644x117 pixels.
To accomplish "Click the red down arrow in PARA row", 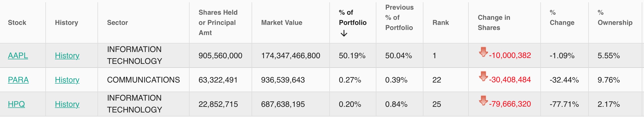I will pyautogui.click(x=483, y=76).
